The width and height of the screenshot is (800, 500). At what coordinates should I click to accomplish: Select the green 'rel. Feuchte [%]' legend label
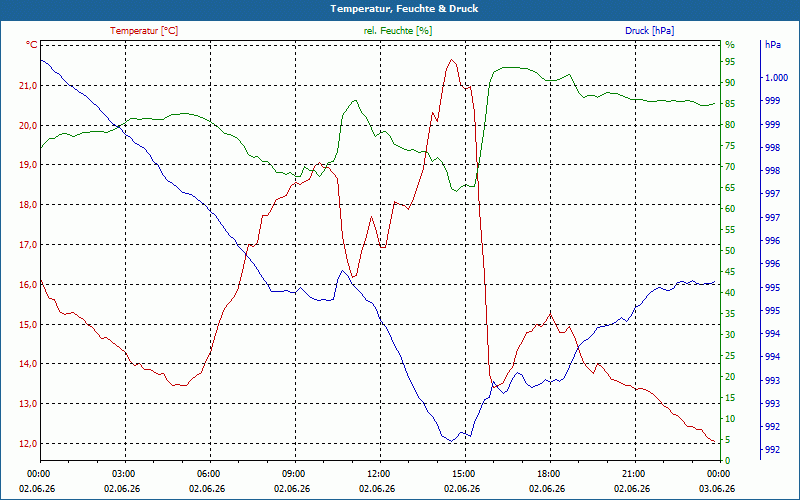tap(397, 31)
